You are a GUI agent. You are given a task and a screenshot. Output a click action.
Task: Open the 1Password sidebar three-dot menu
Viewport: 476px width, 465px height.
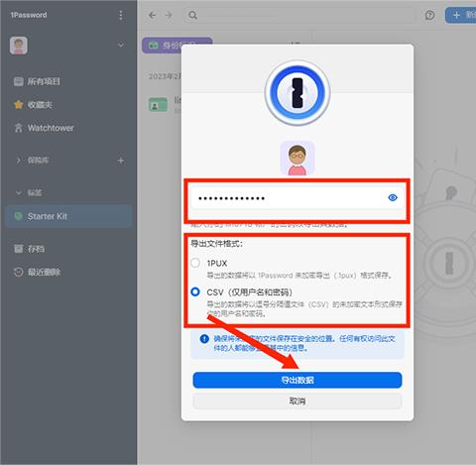(x=121, y=15)
